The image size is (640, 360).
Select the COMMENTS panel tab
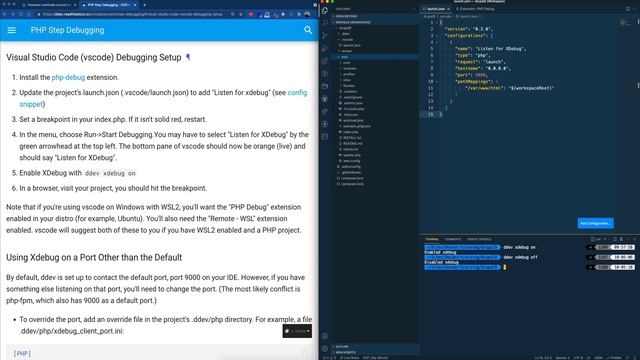pos(453,239)
